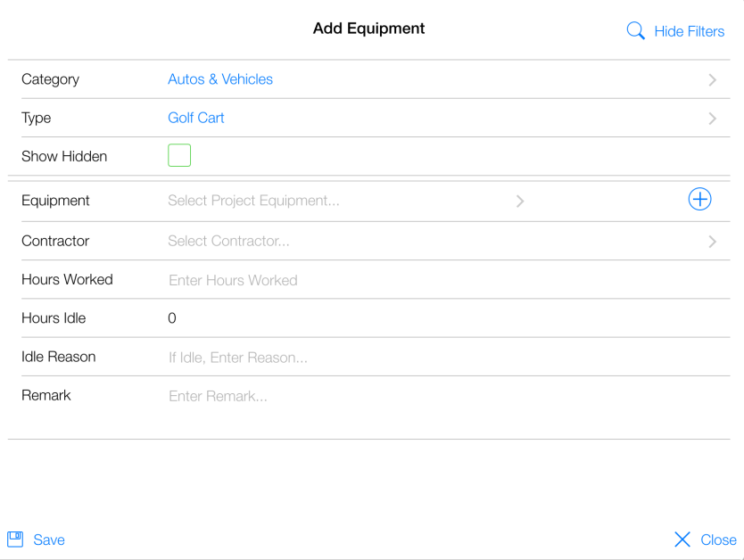
Task: Select the Golf Cart type value
Action: click(x=196, y=118)
